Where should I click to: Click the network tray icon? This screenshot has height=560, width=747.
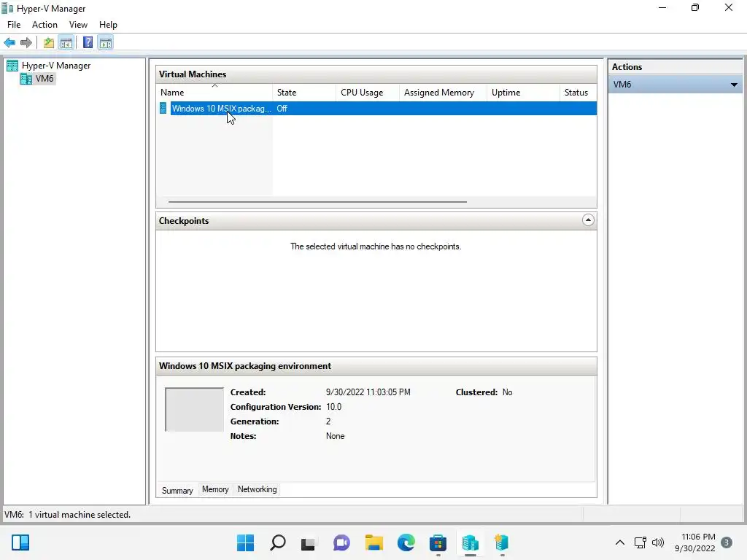coord(640,542)
